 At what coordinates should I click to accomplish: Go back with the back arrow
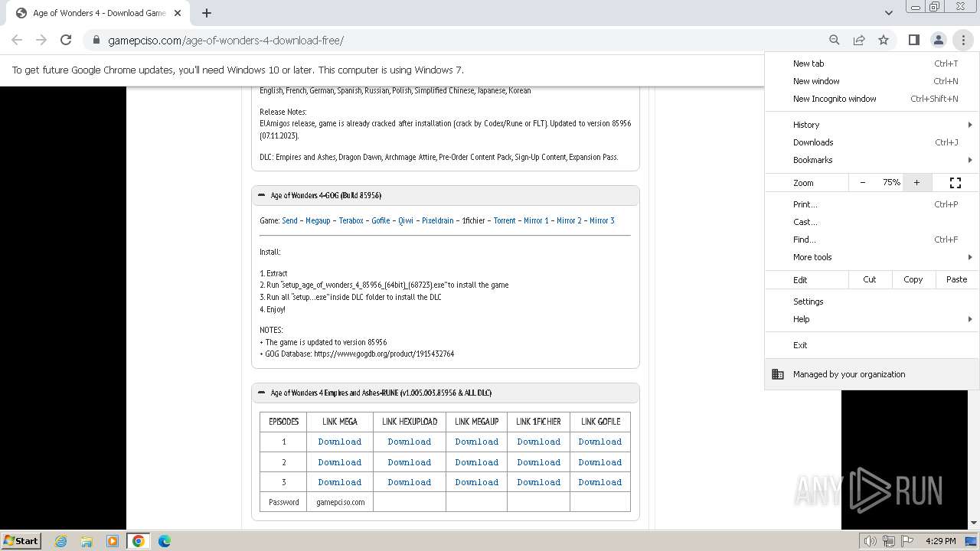click(17, 40)
